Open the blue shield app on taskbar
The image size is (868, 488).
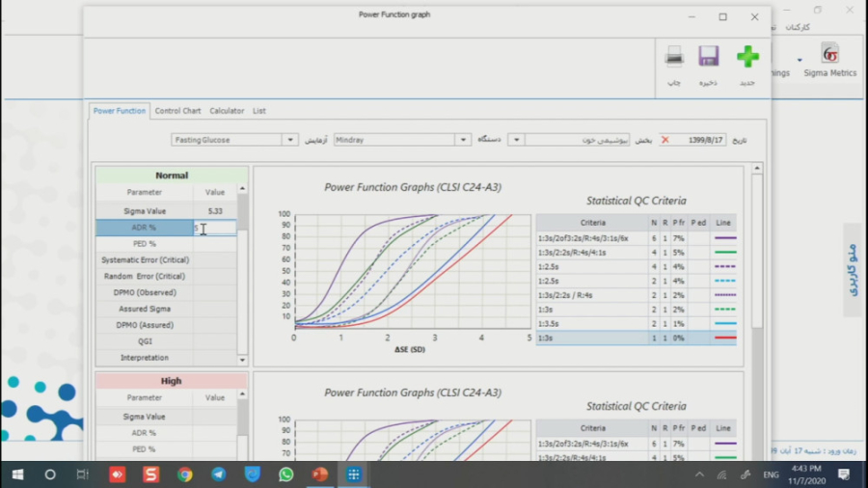click(253, 474)
